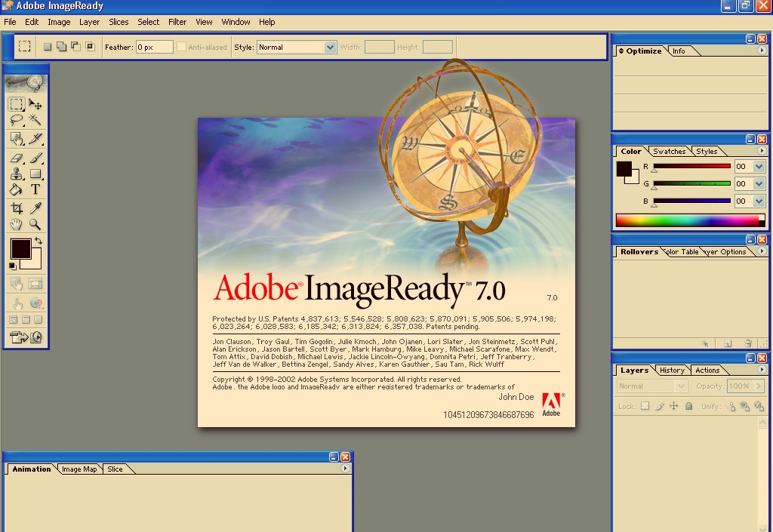Swap foreground and background colors
The image size is (773, 532).
[x=38, y=241]
